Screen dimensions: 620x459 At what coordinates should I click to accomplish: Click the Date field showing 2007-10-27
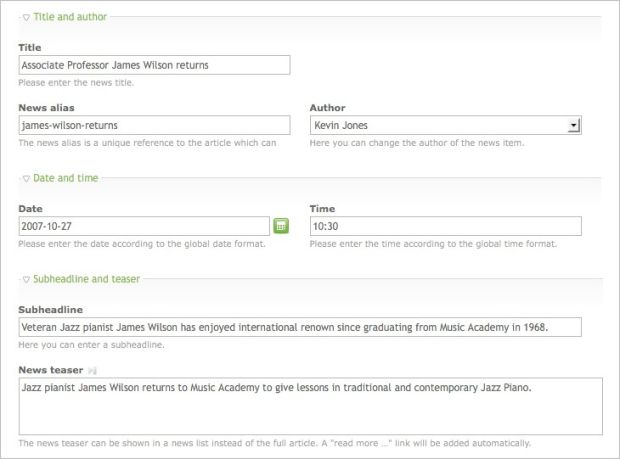tap(143, 226)
